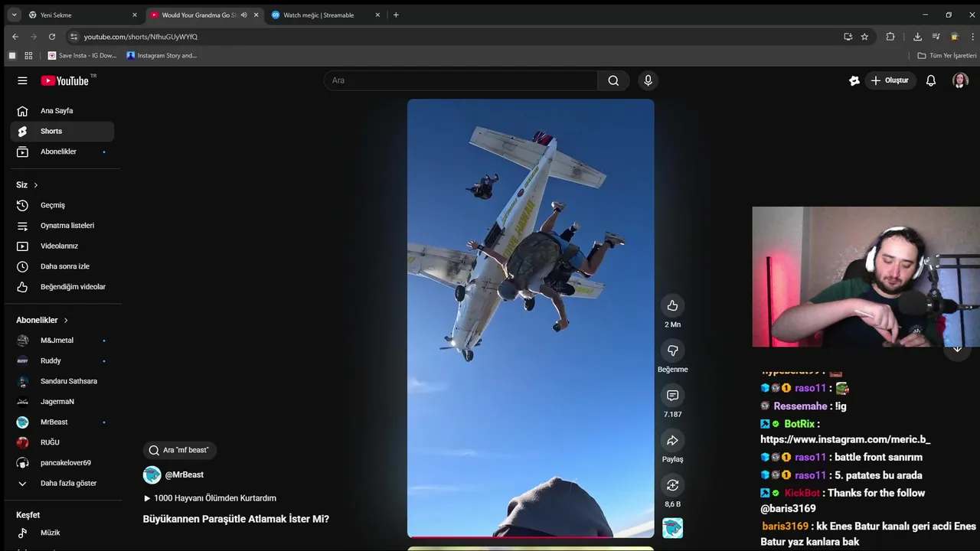Image resolution: width=980 pixels, height=551 pixels.
Task: Search for 'mf beast' suggestion chip
Action: pos(179,450)
